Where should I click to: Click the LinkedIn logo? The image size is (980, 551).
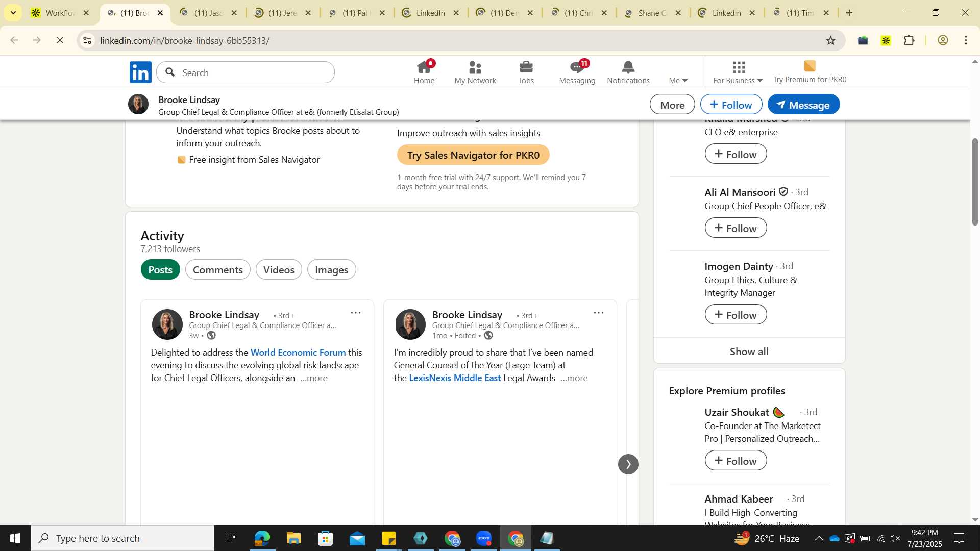(x=140, y=72)
